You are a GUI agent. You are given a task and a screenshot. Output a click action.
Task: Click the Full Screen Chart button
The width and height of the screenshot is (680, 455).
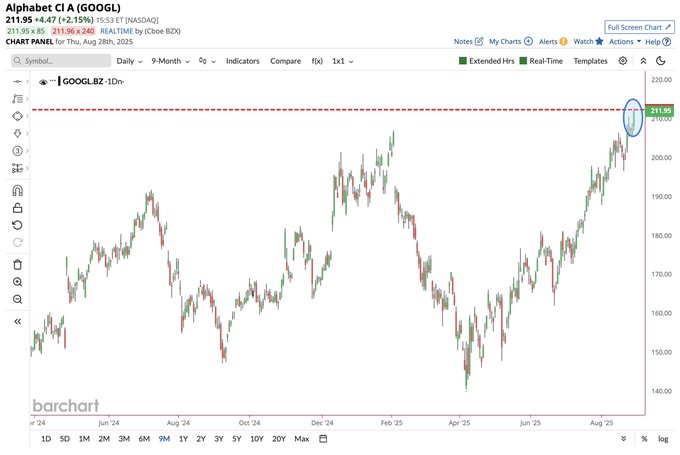639,27
